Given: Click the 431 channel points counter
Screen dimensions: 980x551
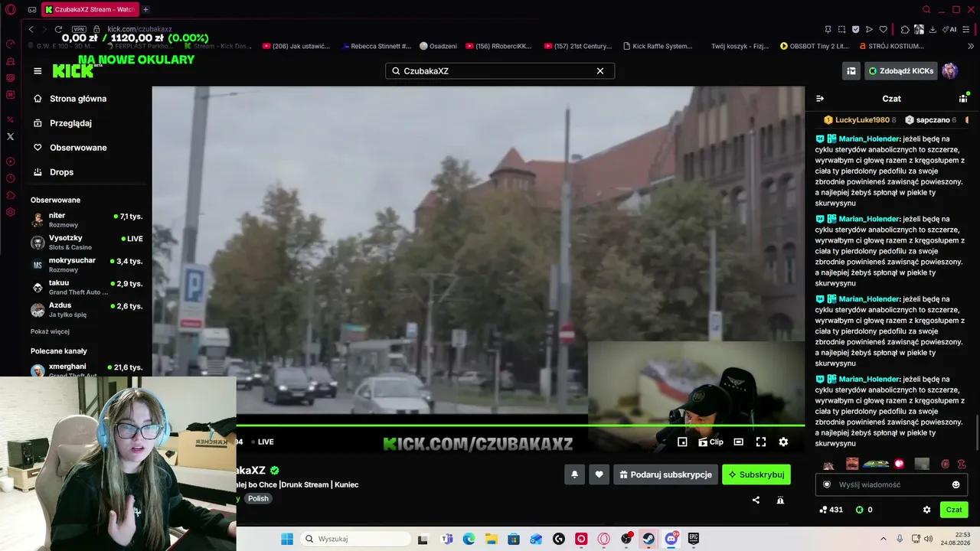Looking at the screenshot, I should click(831, 510).
